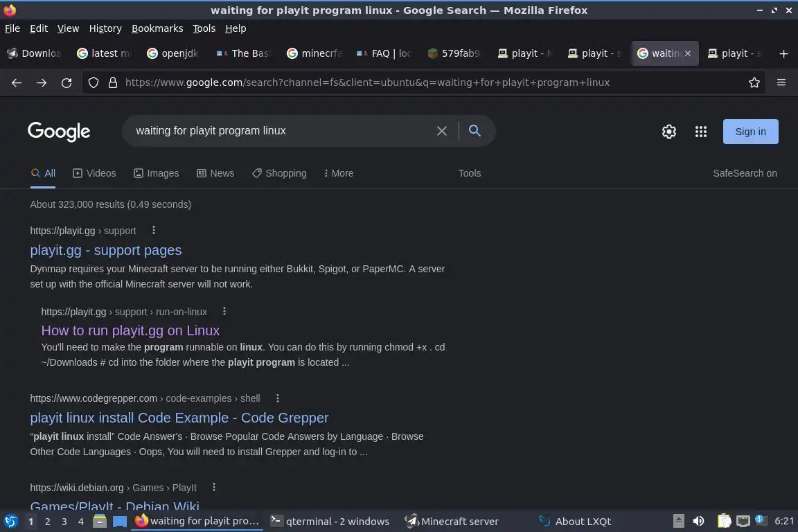Switch to the FAQ tab
Viewport: 798px width, 532px height.
(x=384, y=53)
